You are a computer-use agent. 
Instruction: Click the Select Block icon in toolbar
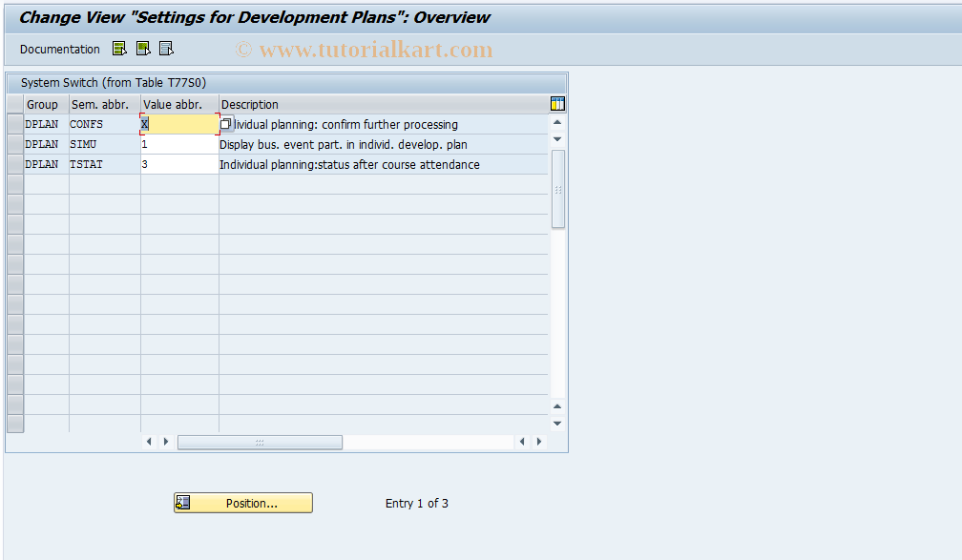pos(143,49)
